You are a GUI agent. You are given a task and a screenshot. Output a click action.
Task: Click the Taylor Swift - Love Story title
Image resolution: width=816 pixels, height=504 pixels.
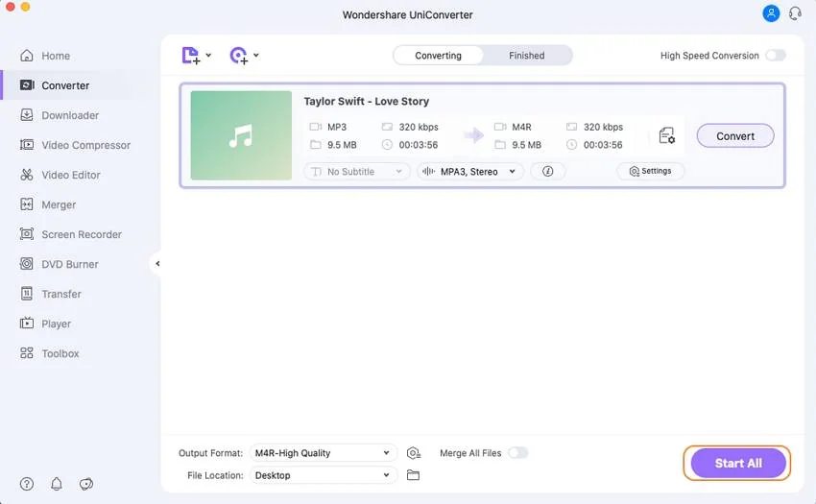(x=367, y=101)
